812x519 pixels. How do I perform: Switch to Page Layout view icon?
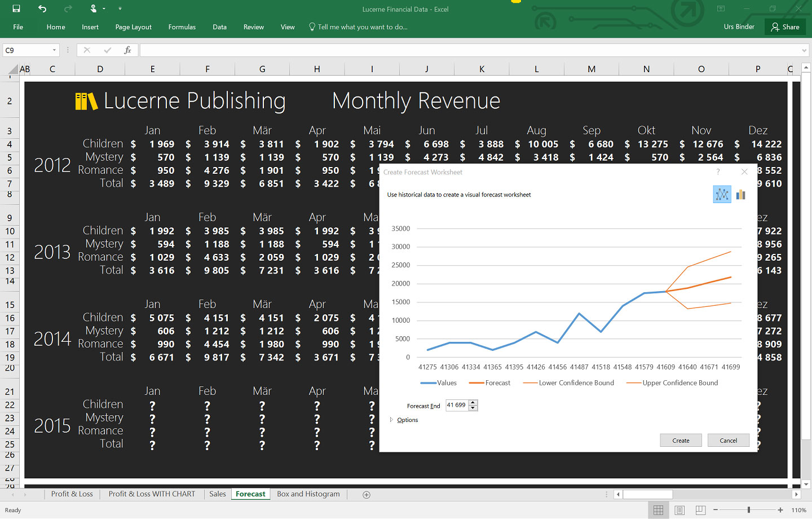click(679, 510)
